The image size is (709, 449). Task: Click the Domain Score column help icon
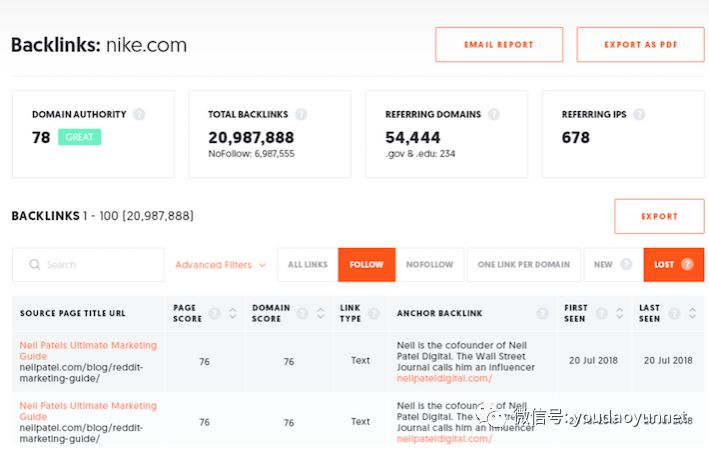tap(303, 313)
